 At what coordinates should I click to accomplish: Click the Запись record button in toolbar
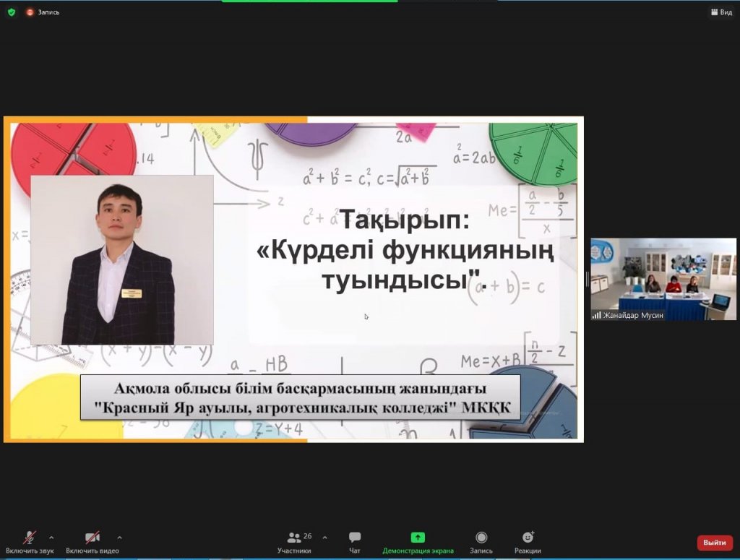(x=481, y=542)
